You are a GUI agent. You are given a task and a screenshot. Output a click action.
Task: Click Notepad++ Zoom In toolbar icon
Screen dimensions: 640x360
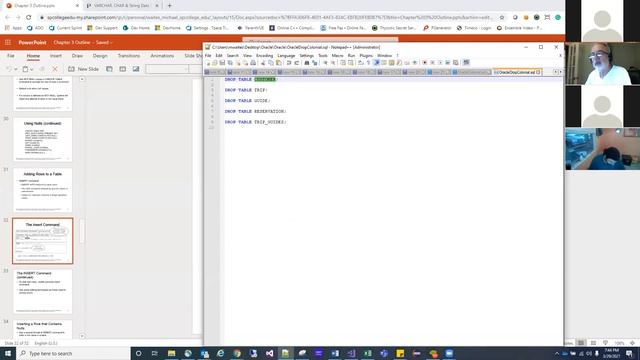coord(325,63)
